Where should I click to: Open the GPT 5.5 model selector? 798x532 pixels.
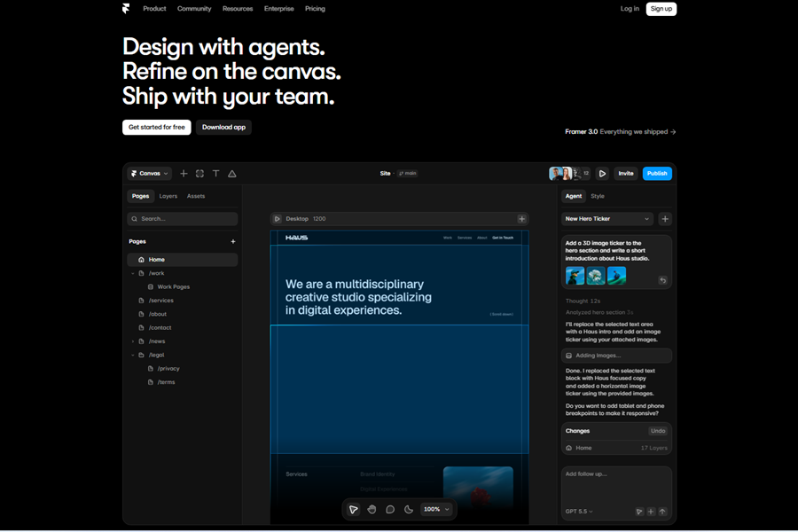pos(579,512)
